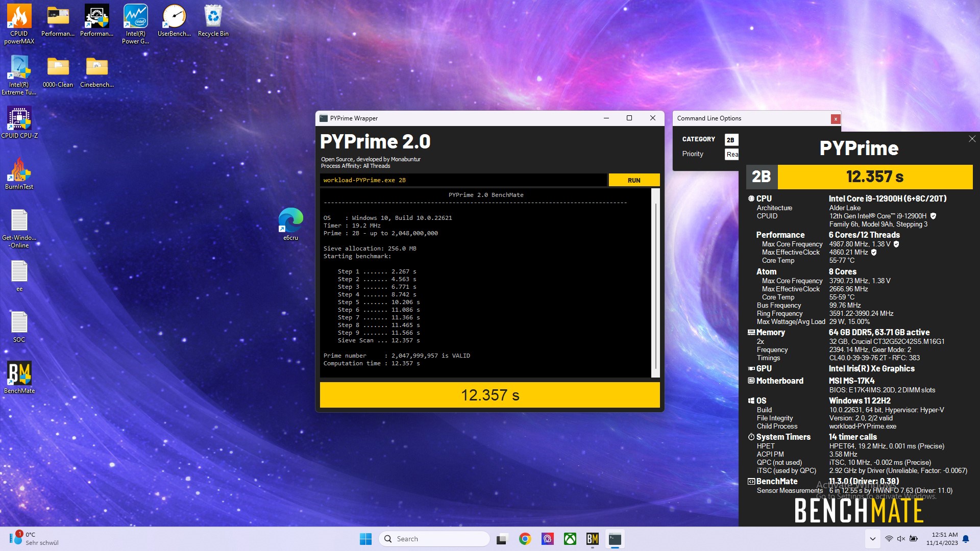Close the BenchMate result panel
This screenshot has width=980, height=551.
[x=972, y=139]
